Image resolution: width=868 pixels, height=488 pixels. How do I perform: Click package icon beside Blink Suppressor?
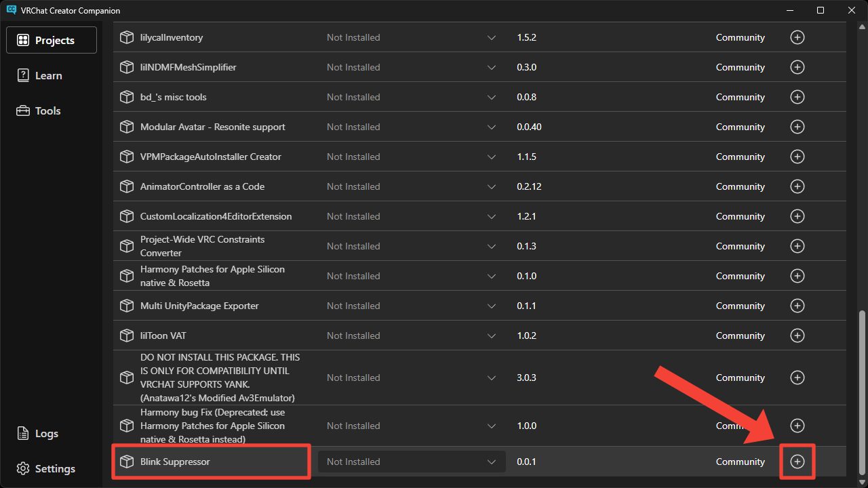(x=127, y=462)
